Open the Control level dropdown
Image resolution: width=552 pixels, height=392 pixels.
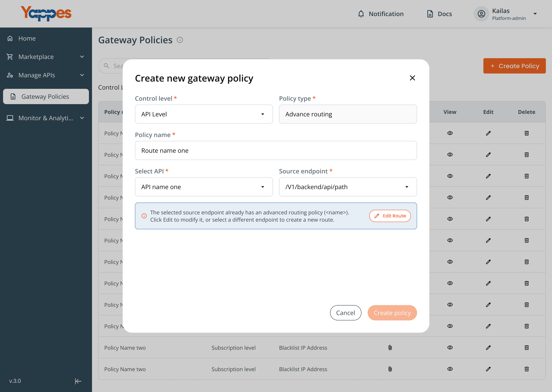(x=204, y=114)
